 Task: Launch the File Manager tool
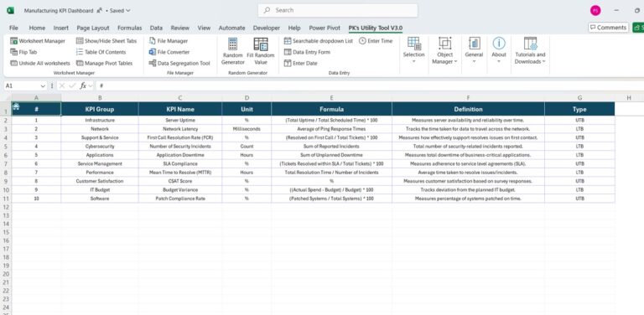coord(169,41)
